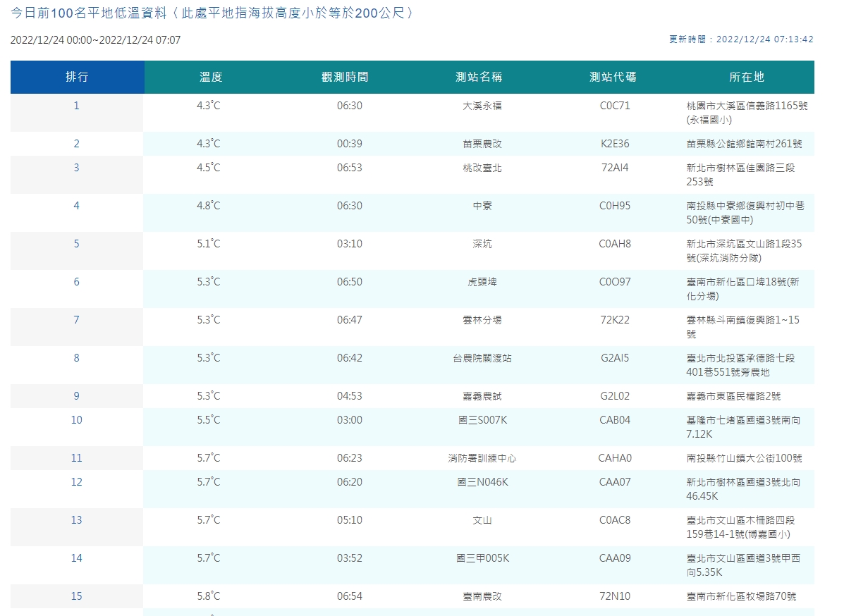Select station name 消防署訓練中心
The width and height of the screenshot is (856, 616).
(482, 458)
